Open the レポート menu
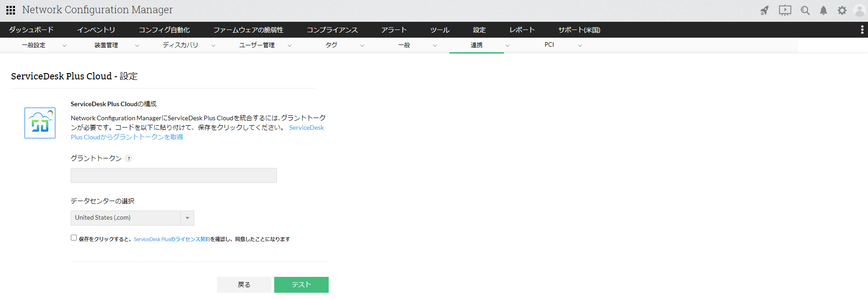 (522, 30)
